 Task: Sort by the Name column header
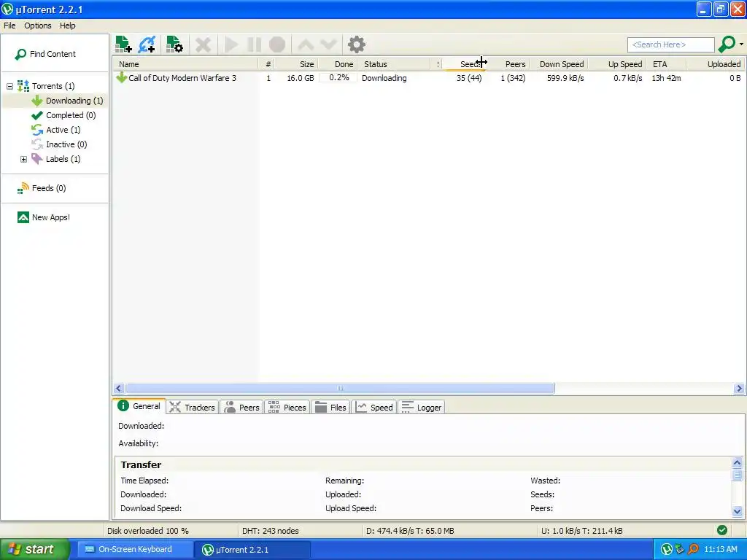coord(186,64)
